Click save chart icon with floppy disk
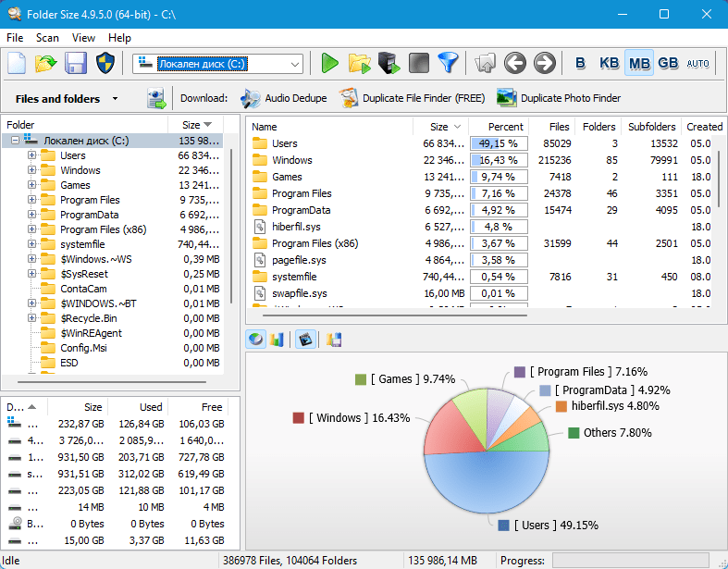 point(334,340)
